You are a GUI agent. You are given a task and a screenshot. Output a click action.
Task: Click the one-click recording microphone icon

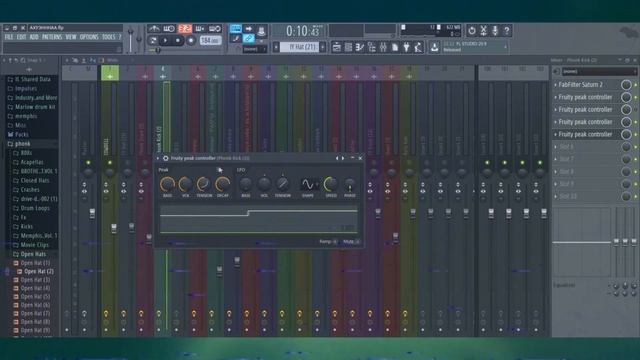pyautogui.click(x=495, y=30)
